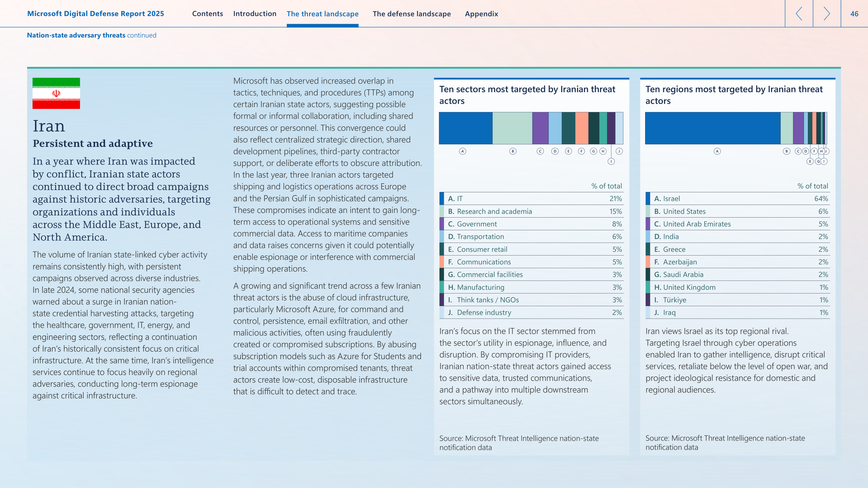Image resolution: width=868 pixels, height=488 pixels.
Task: Select the 'E. Greece' row label
Action: (669, 250)
